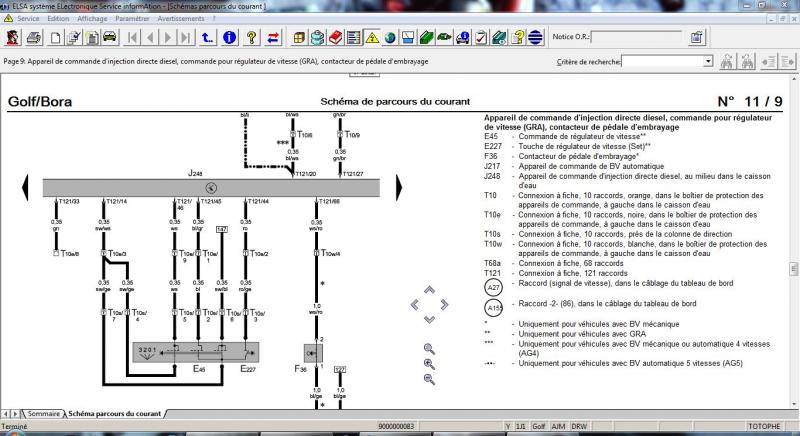
Task: Click the indent-right icon in search toolbar
Action: pos(787,62)
